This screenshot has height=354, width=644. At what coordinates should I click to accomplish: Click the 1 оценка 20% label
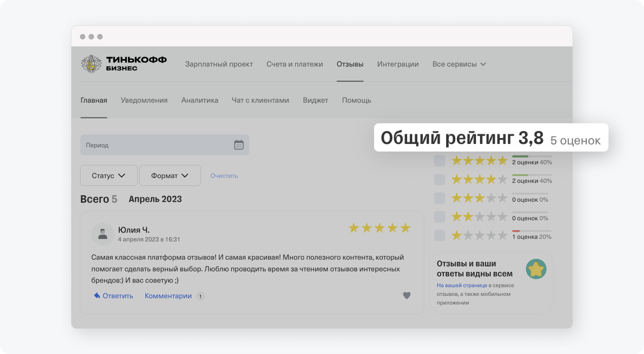[x=532, y=237]
